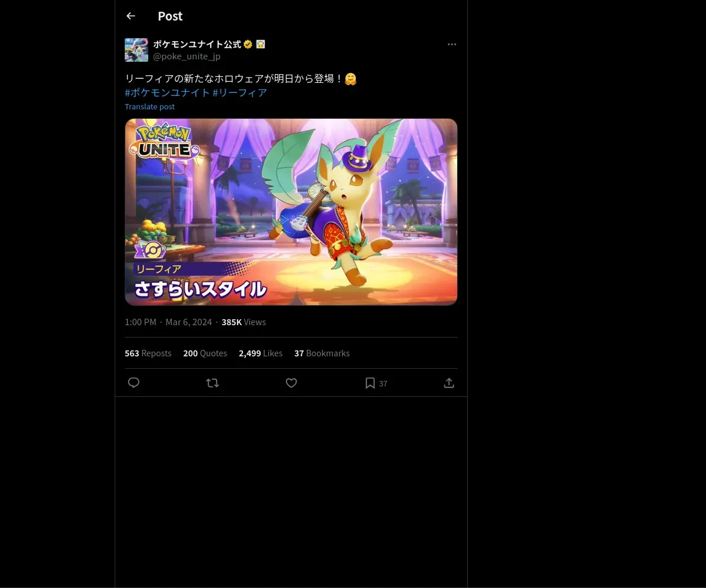Click the Mar 6, 2024 timestamp
706x588 pixels.
coord(188,322)
